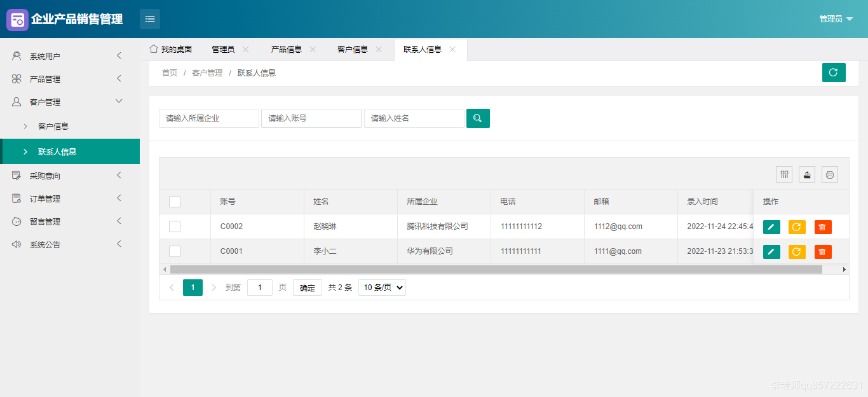Viewport: 868px width, 397px height.
Task: Click the 客户管理 person icon
Action: 17,102
